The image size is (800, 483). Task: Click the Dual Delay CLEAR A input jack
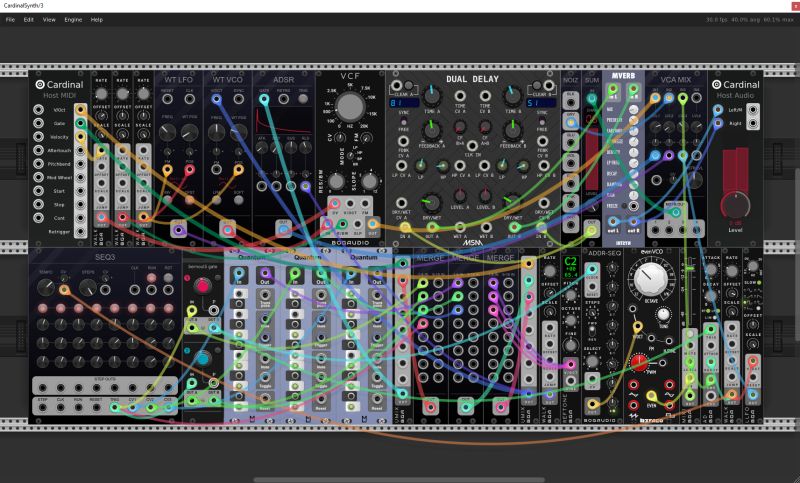click(x=396, y=85)
